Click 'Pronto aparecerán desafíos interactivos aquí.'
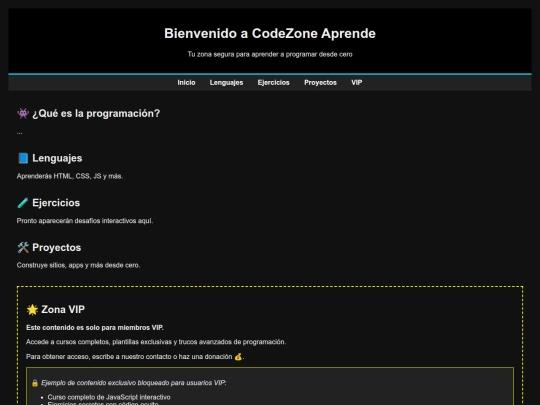Image resolution: width=540 pixels, height=405 pixels. 85,221
